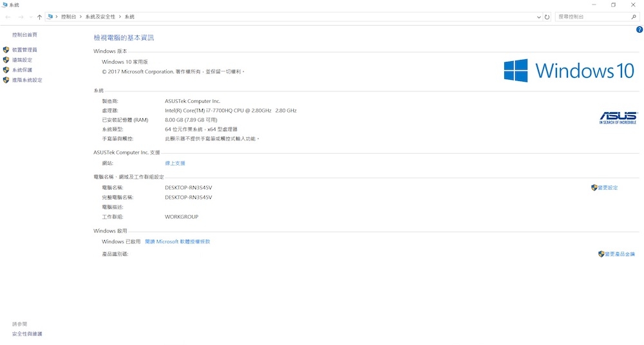Select WORKGROUP value text
Viewport: 644px width, 345px height.
coord(182,217)
